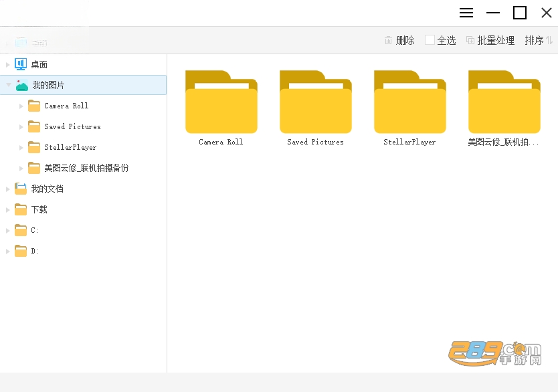Screen dimensions: 558x392
Task: Toggle the sort order arrows icon
Action: pos(549,40)
